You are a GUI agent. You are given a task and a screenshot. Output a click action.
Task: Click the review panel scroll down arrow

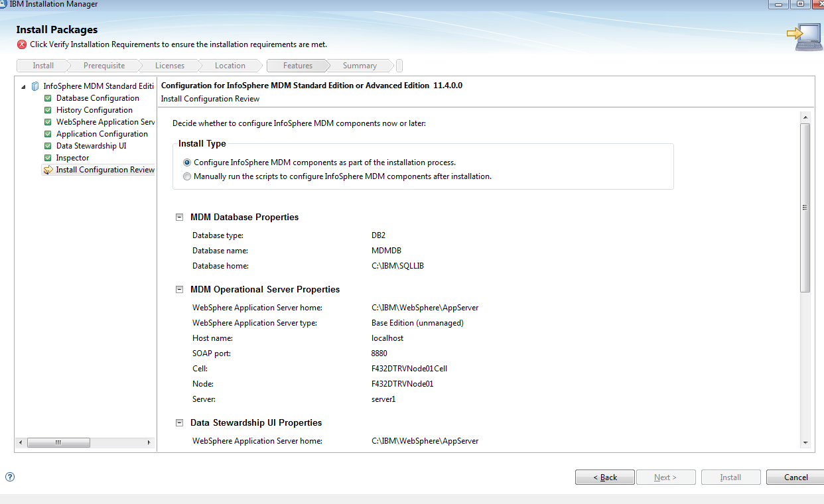(x=805, y=442)
